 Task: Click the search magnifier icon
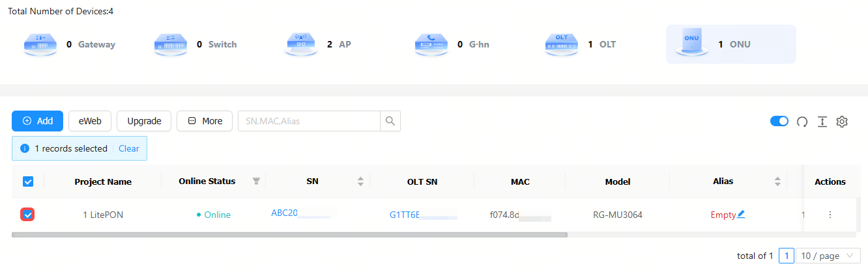coord(390,121)
